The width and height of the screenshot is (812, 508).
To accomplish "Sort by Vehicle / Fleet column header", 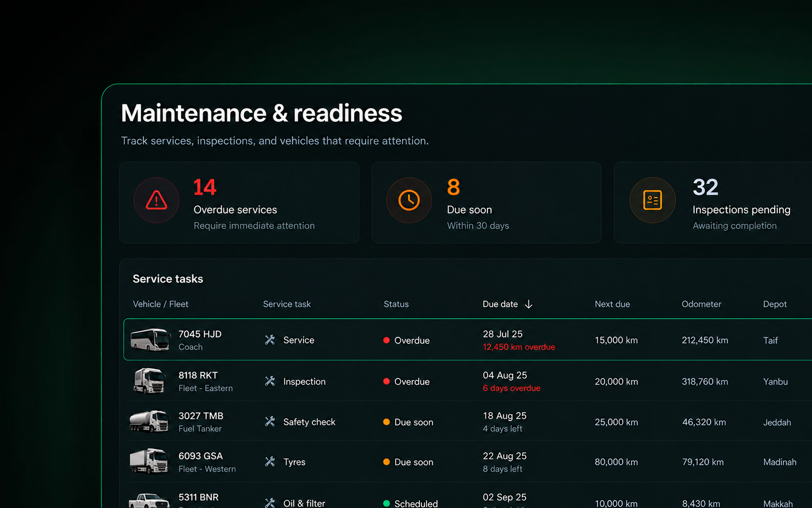I will pos(160,304).
